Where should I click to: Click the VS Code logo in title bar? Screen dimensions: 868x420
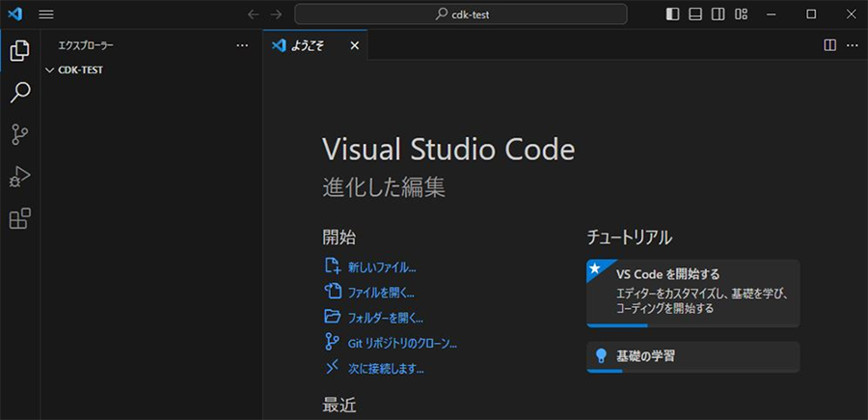14,14
